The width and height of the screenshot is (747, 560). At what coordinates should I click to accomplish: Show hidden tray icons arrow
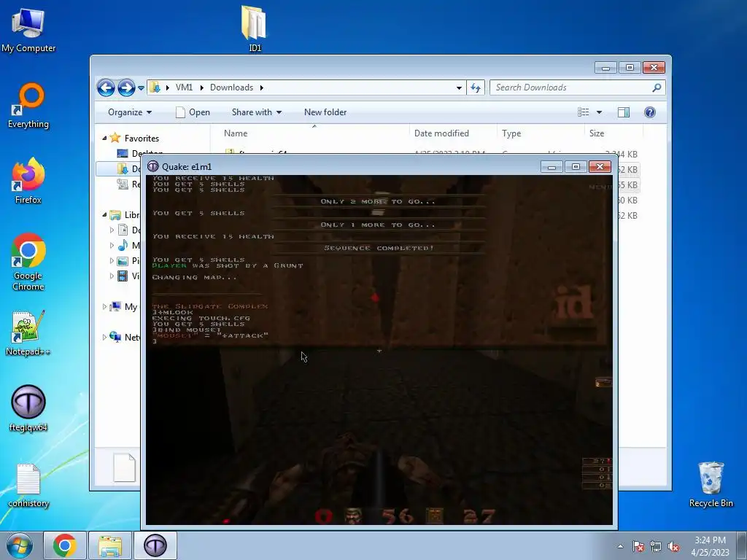coord(620,547)
